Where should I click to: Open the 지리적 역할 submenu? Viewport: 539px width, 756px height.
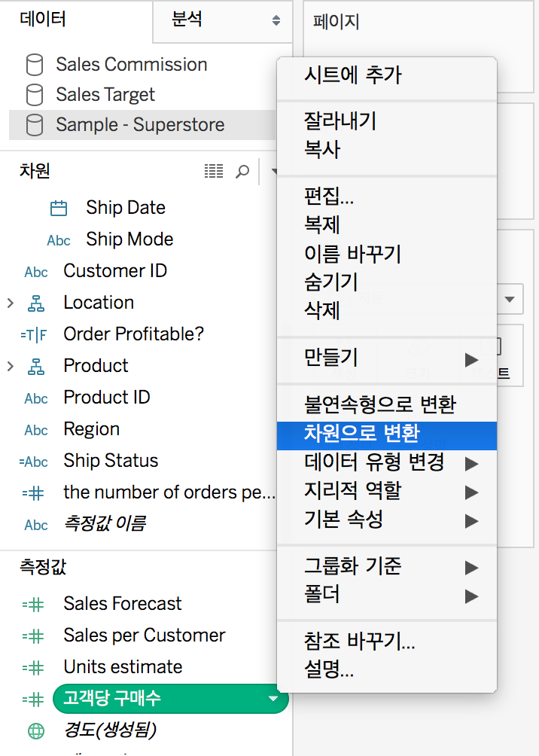click(x=387, y=491)
